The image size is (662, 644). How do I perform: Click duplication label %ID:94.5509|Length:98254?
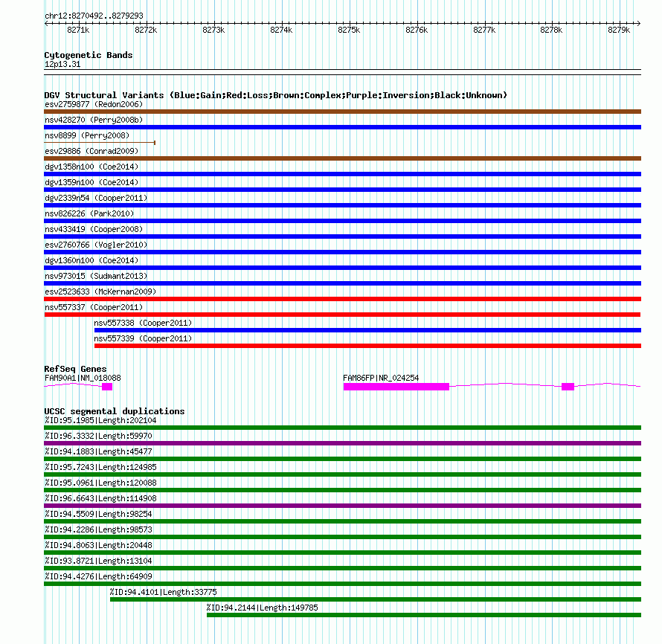[98, 514]
